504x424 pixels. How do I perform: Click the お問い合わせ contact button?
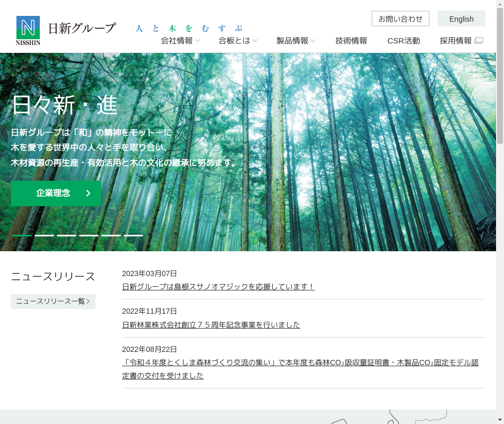400,19
